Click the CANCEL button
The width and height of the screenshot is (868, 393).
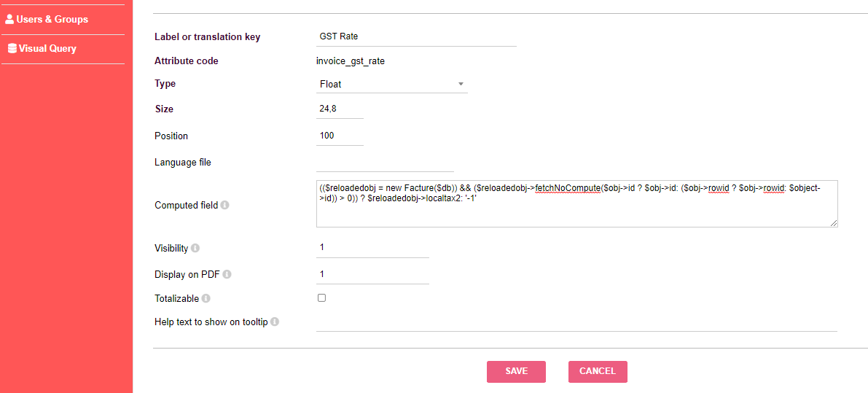598,371
